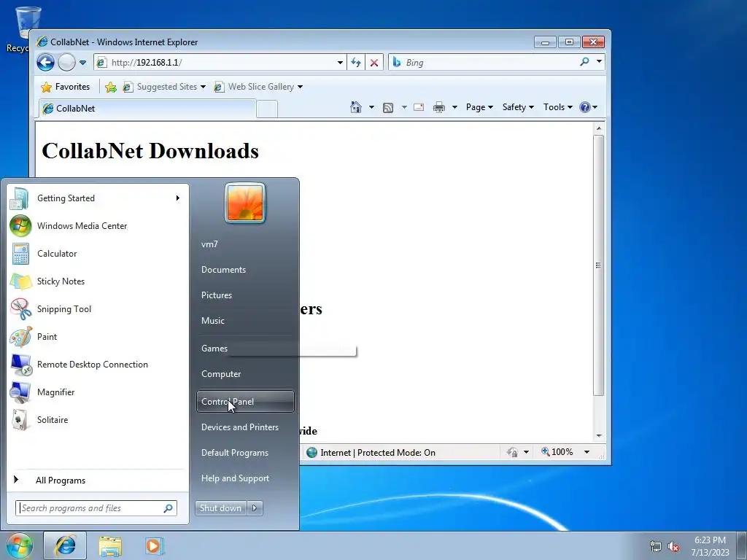This screenshot has width=747, height=560.
Task: Go back in Internet Explorer
Action: coord(46,62)
